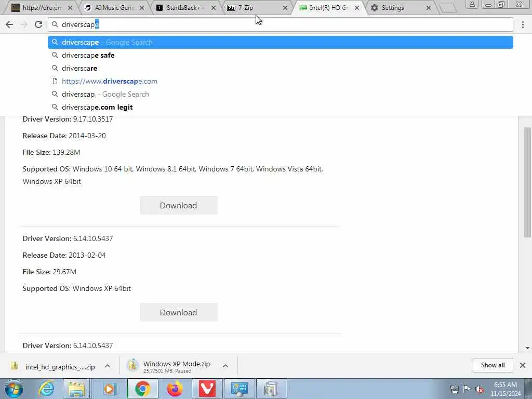
Task: Open the intel_hd_graphics zip download item
Action: click(x=52, y=366)
